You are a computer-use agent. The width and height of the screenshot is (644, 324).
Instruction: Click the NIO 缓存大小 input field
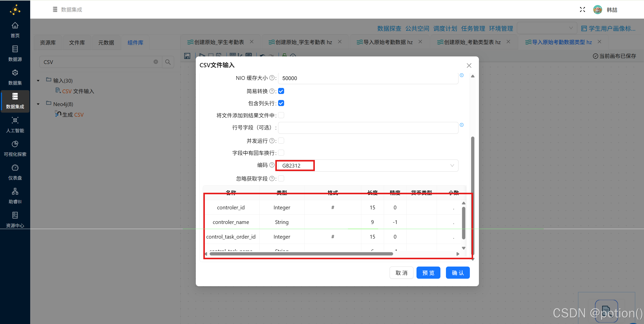click(368, 78)
